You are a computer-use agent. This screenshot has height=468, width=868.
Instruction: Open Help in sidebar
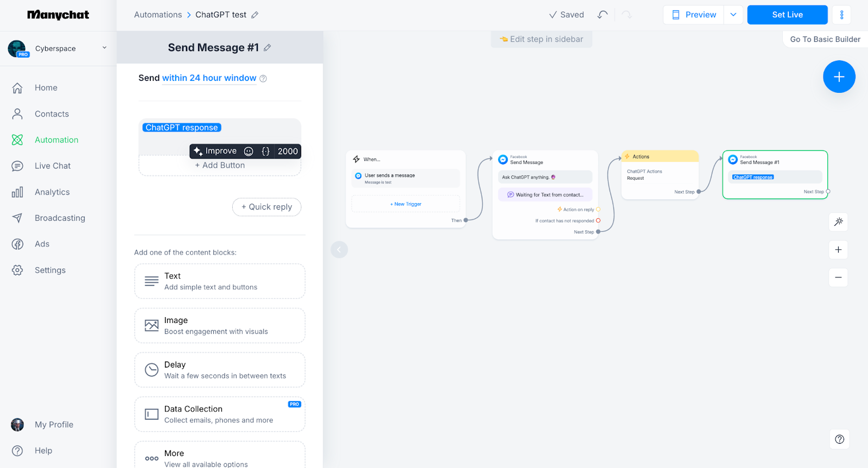click(43, 451)
